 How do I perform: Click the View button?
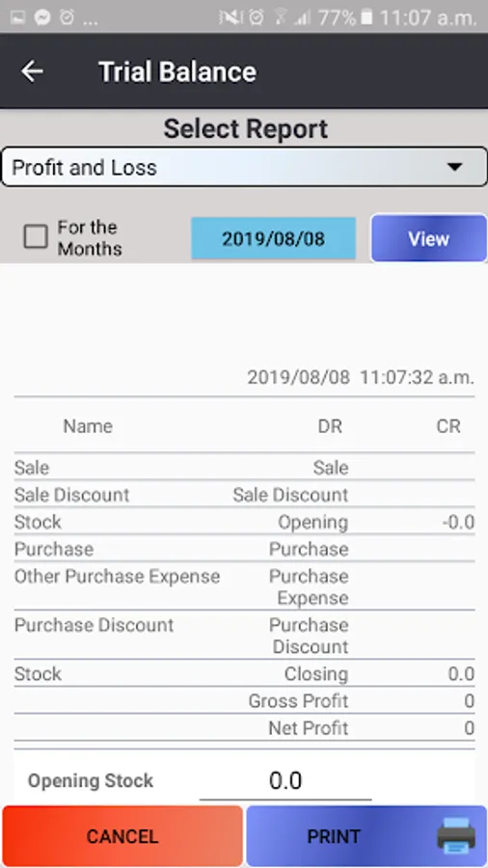point(428,238)
